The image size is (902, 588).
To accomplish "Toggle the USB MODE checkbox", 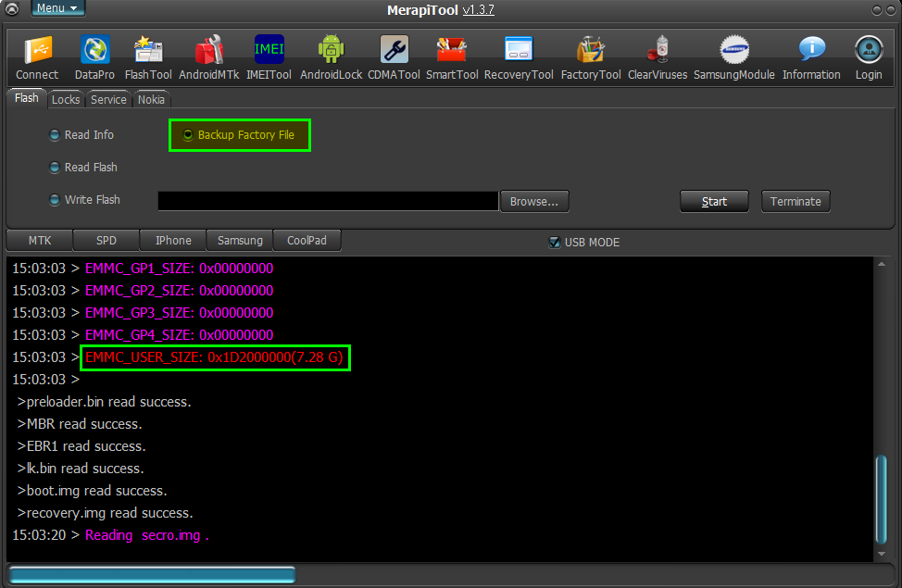I will pyautogui.click(x=554, y=243).
